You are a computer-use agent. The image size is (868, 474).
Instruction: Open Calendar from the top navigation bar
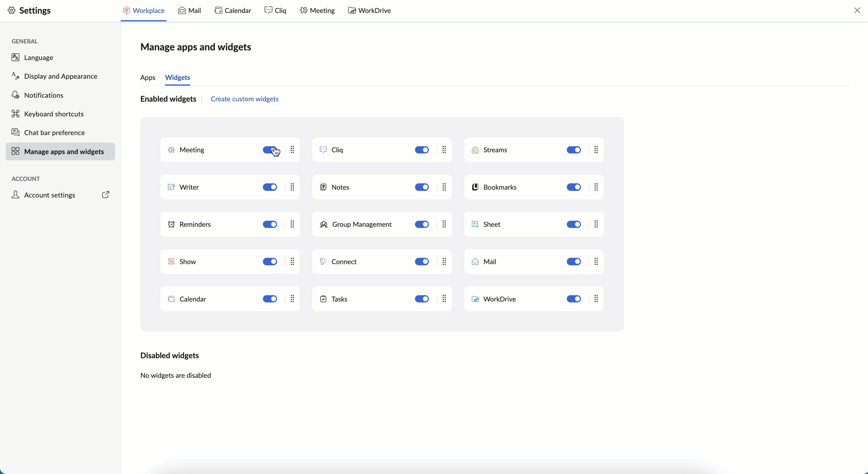[x=232, y=11]
